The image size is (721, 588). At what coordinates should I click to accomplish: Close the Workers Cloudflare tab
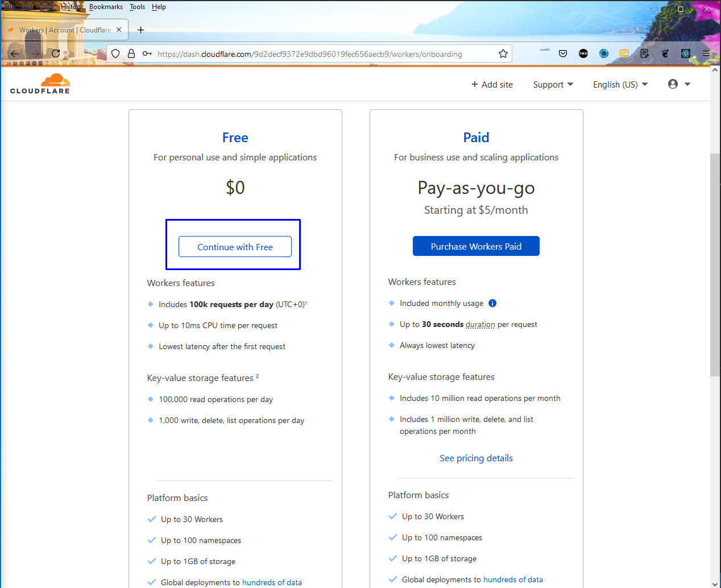coord(119,30)
